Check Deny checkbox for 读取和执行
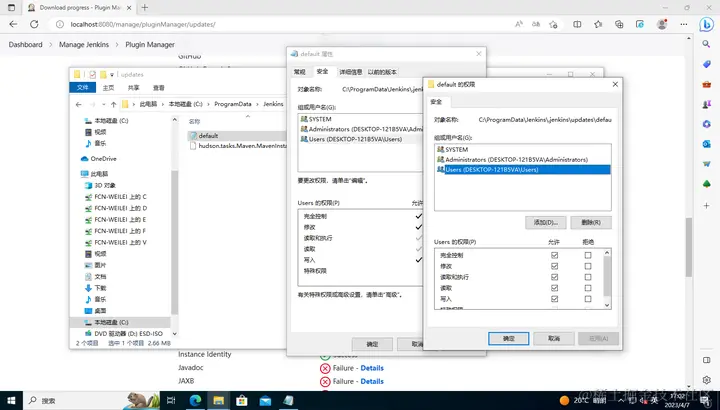The width and height of the screenshot is (720, 410). (588, 277)
